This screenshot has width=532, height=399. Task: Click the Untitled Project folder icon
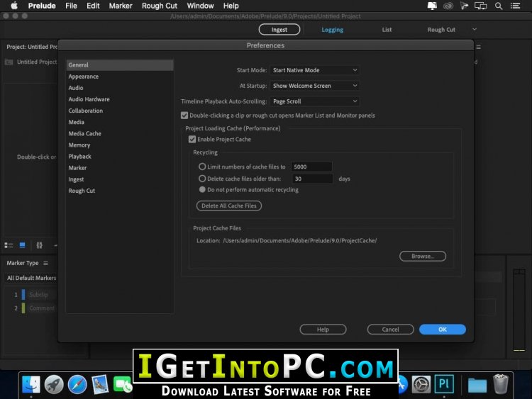(9, 62)
